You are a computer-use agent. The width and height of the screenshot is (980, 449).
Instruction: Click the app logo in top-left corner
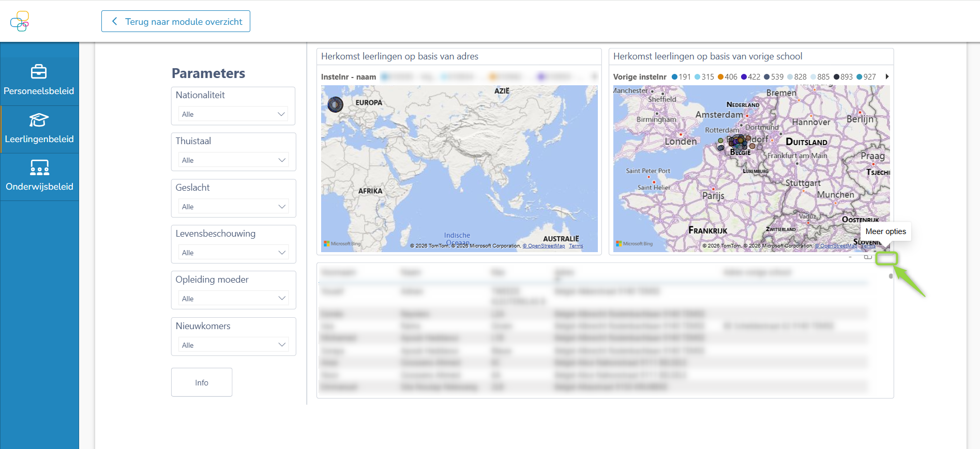pyautogui.click(x=20, y=21)
